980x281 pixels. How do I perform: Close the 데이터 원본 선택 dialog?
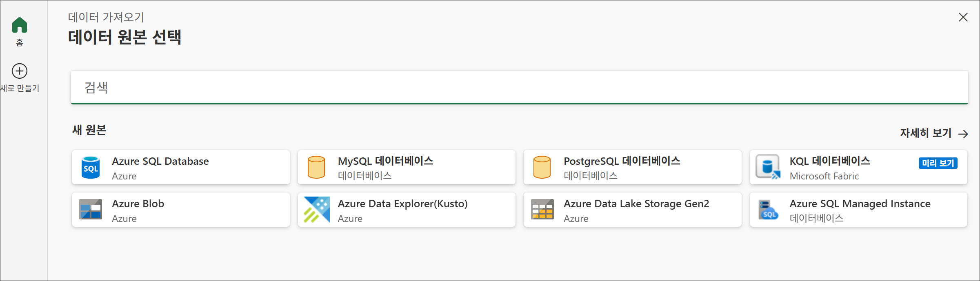(963, 17)
